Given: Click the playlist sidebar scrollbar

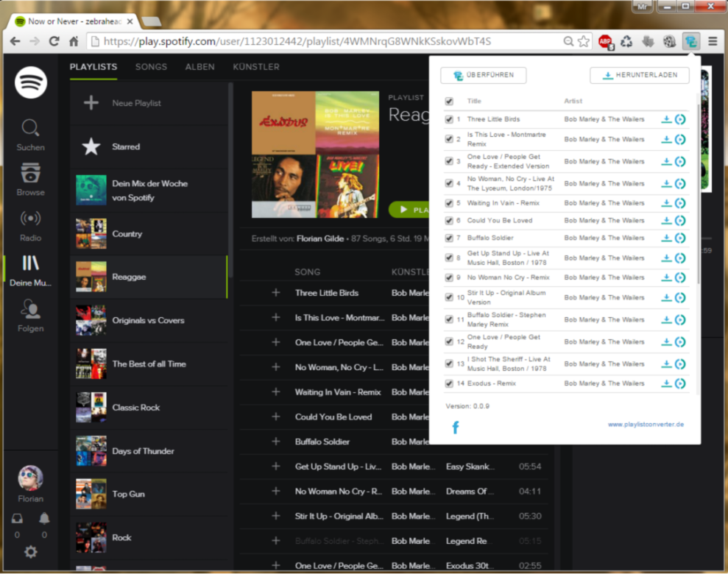Looking at the screenshot, I should coord(230,181).
